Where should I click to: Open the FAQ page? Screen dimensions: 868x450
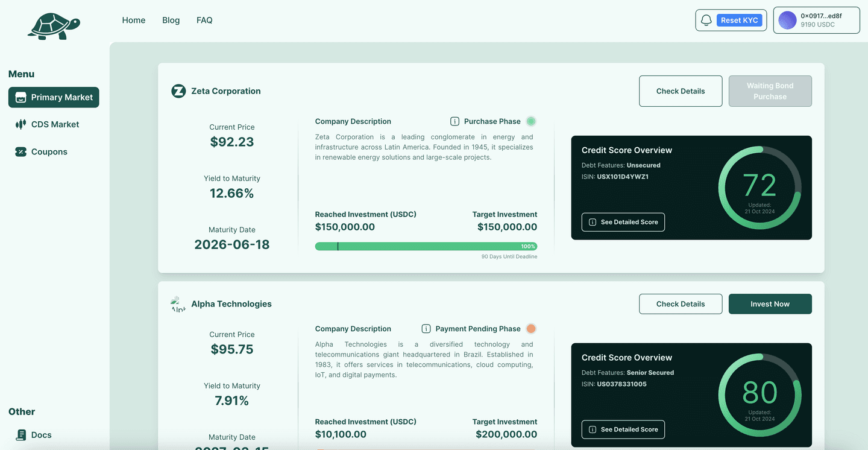(x=204, y=20)
